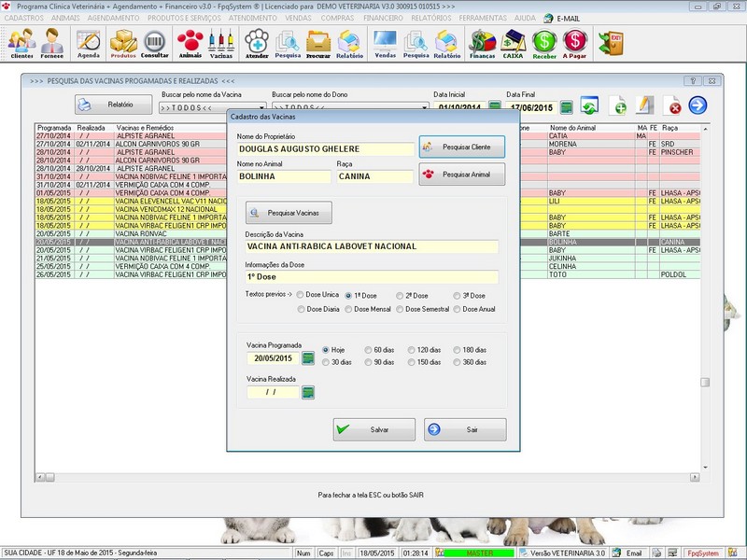This screenshot has height=560, width=747.
Task: Open the CAIXA icon
Action: (513, 43)
